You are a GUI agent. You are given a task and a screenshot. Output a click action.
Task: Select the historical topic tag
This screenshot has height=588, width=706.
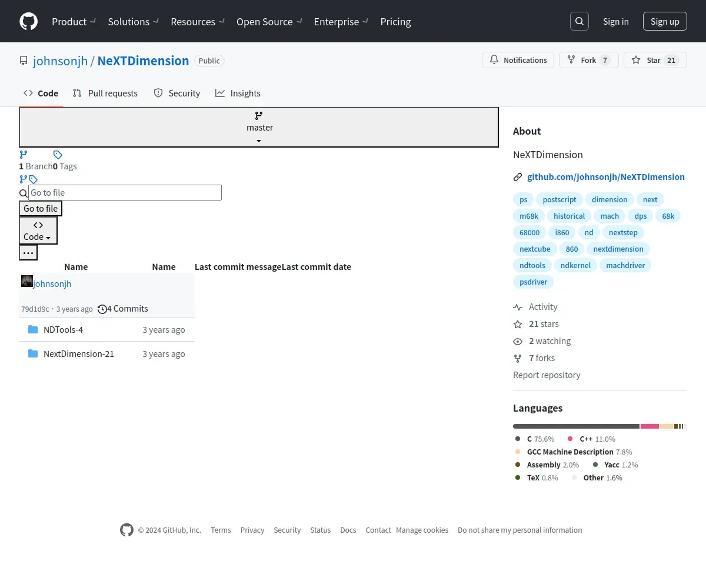(x=569, y=216)
